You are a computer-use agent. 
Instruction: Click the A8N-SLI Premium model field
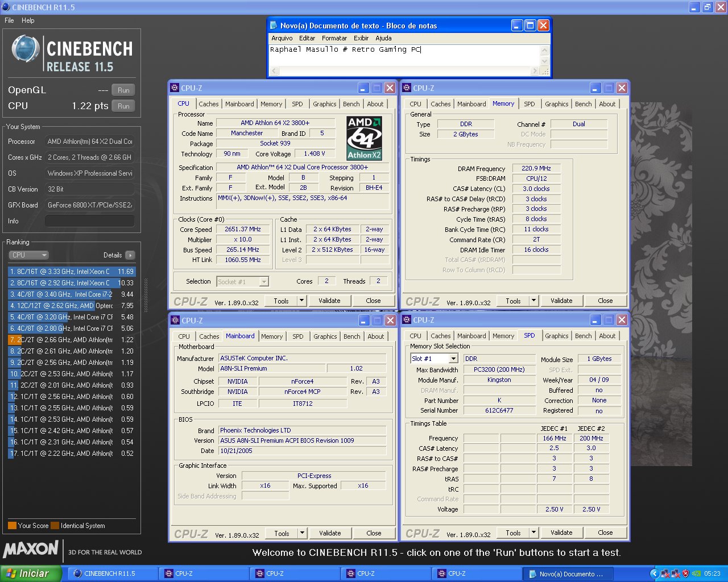(272, 369)
